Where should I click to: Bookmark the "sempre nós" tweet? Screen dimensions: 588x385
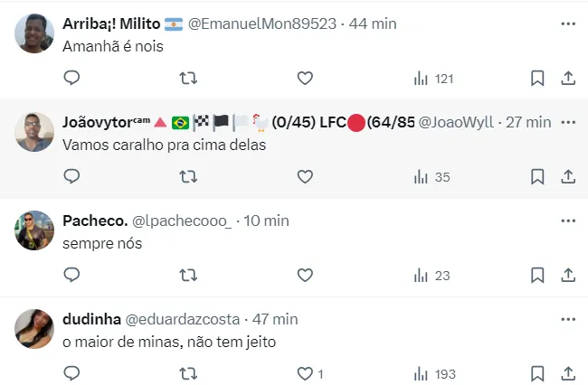[x=537, y=276]
